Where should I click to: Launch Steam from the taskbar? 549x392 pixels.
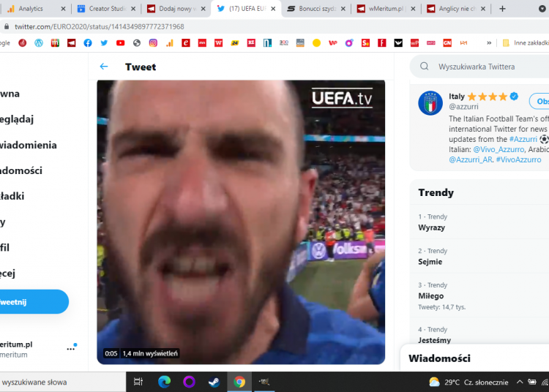click(x=214, y=382)
